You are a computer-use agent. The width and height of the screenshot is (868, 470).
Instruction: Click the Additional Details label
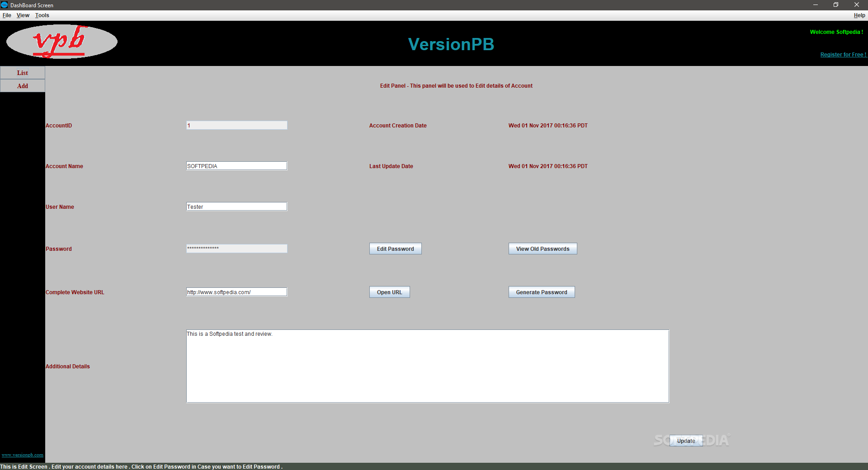[x=68, y=367]
